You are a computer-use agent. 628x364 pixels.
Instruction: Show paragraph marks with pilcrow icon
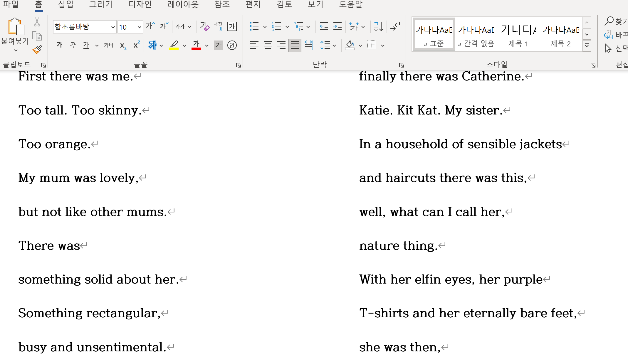click(x=395, y=26)
